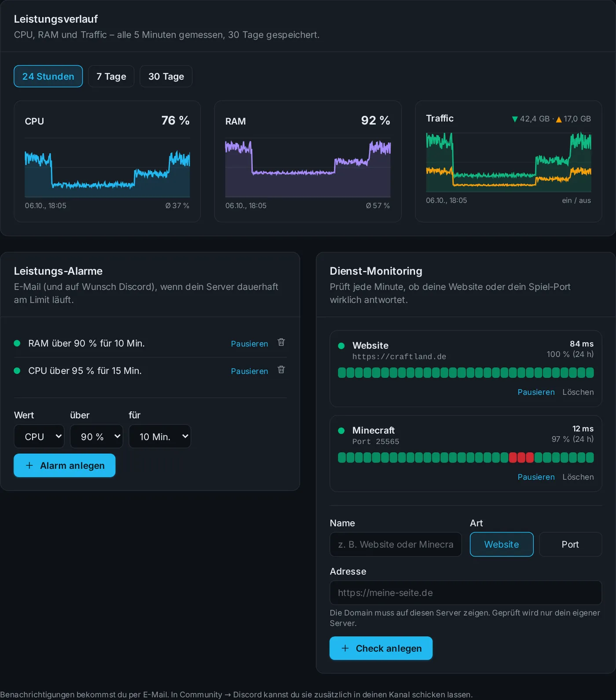616x700 pixels.
Task: Click the 97 % (24 h) uptime value
Action: [x=572, y=439]
